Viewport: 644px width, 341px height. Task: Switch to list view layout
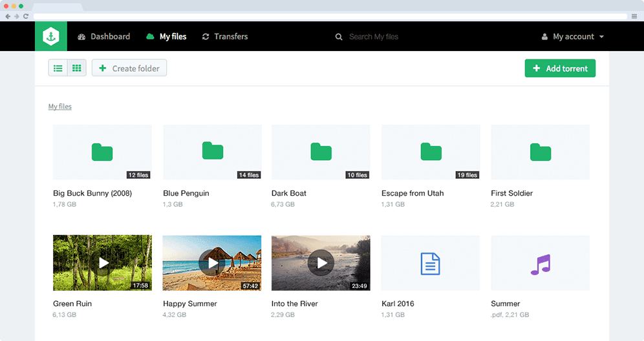point(58,68)
